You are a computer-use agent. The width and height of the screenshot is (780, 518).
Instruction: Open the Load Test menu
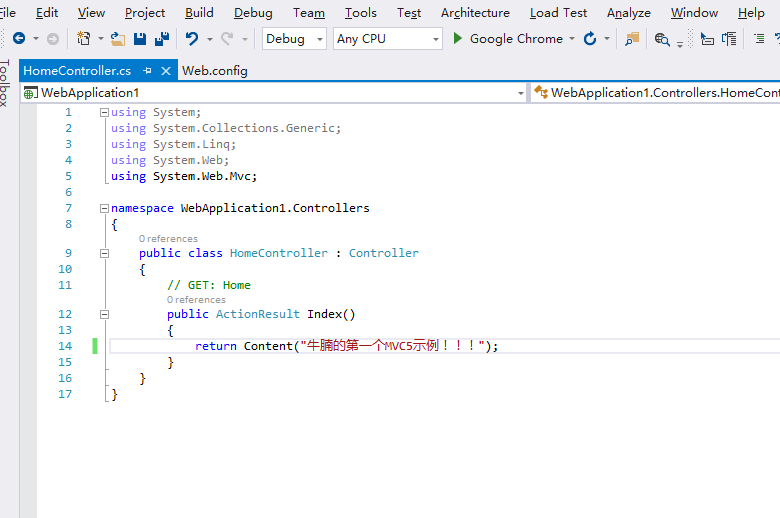pos(558,12)
